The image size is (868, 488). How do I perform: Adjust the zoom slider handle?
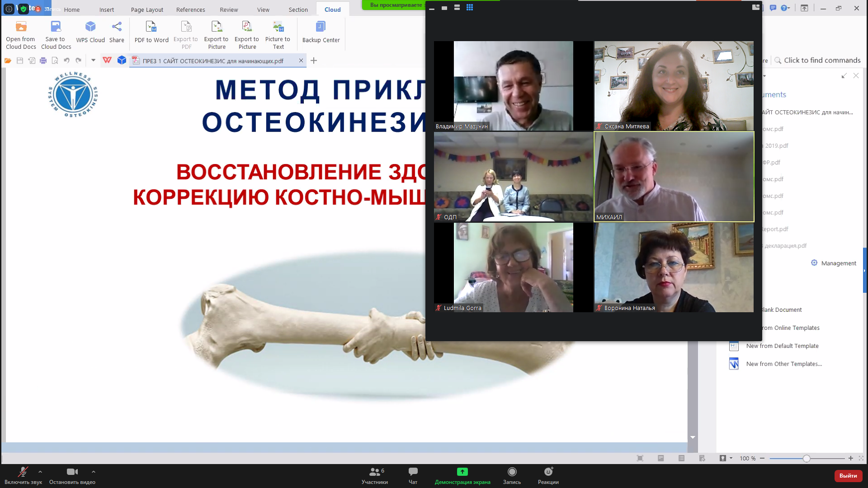(807, 459)
